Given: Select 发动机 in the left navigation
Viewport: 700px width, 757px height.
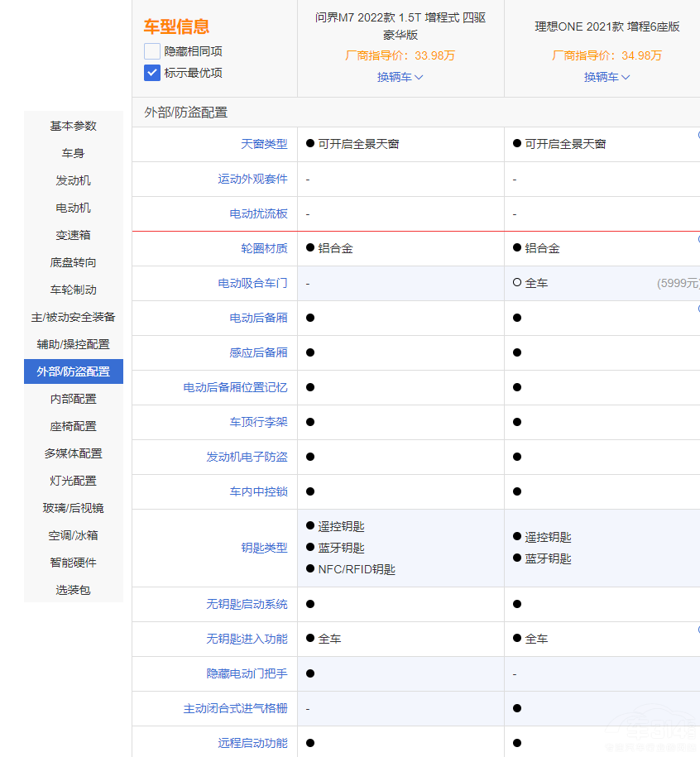Looking at the screenshot, I should (x=74, y=180).
